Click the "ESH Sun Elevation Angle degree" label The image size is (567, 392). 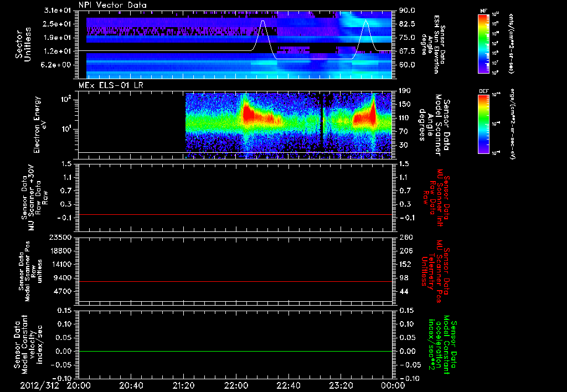432,44
